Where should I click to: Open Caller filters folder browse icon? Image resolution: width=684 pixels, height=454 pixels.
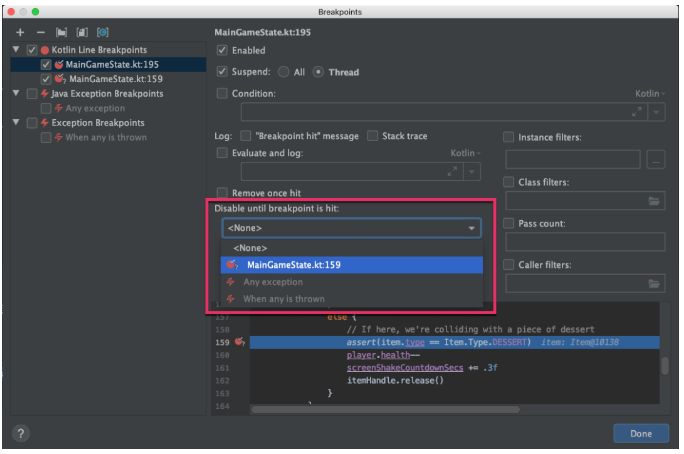point(653,284)
